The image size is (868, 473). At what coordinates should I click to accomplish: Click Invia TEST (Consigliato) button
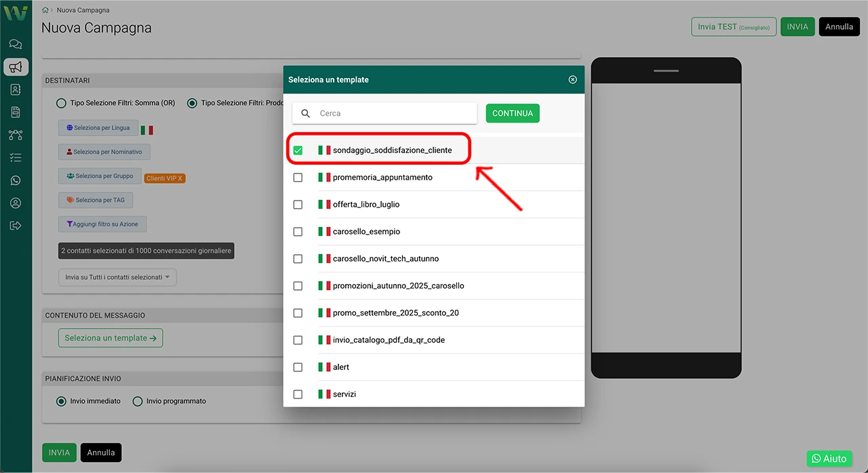click(x=734, y=27)
